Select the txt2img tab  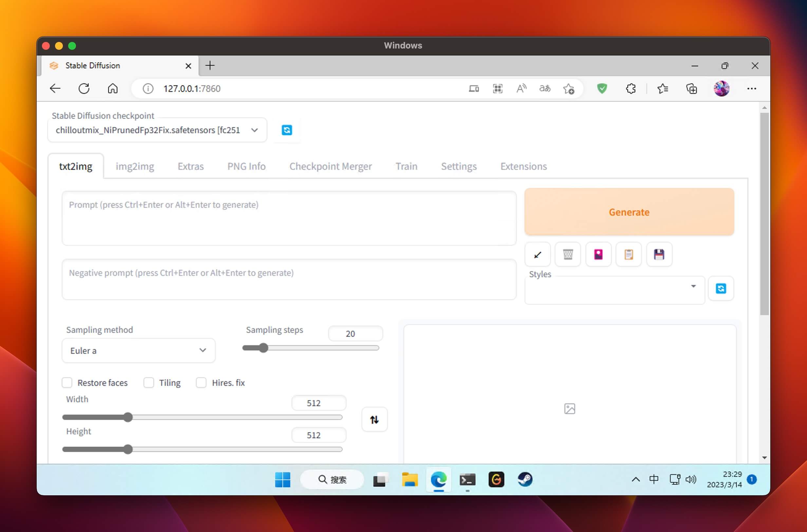76,166
